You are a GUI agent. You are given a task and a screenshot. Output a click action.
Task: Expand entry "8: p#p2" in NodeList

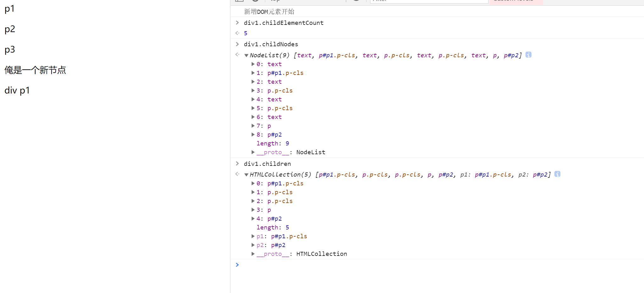click(x=253, y=134)
